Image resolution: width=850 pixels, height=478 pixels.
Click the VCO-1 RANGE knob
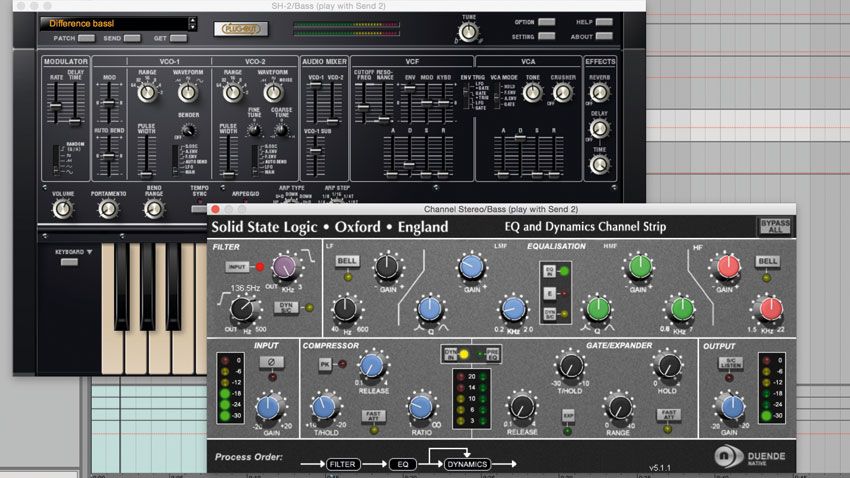point(147,93)
